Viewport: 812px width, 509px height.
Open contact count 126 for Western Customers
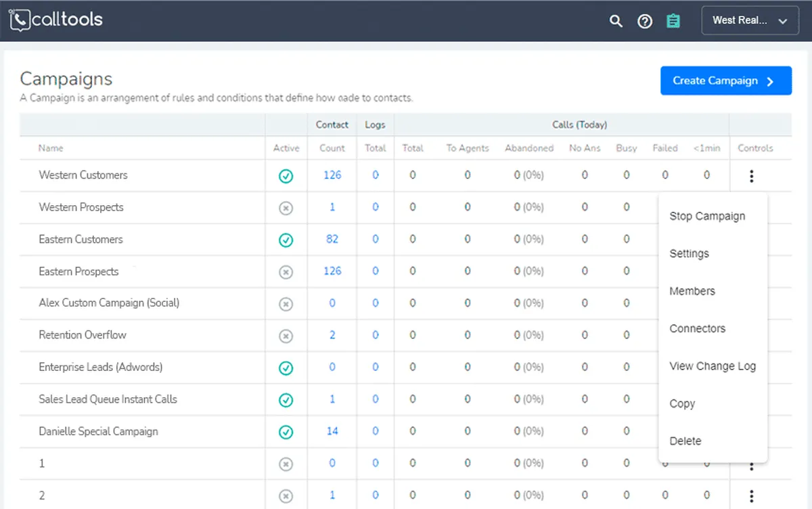click(x=332, y=175)
